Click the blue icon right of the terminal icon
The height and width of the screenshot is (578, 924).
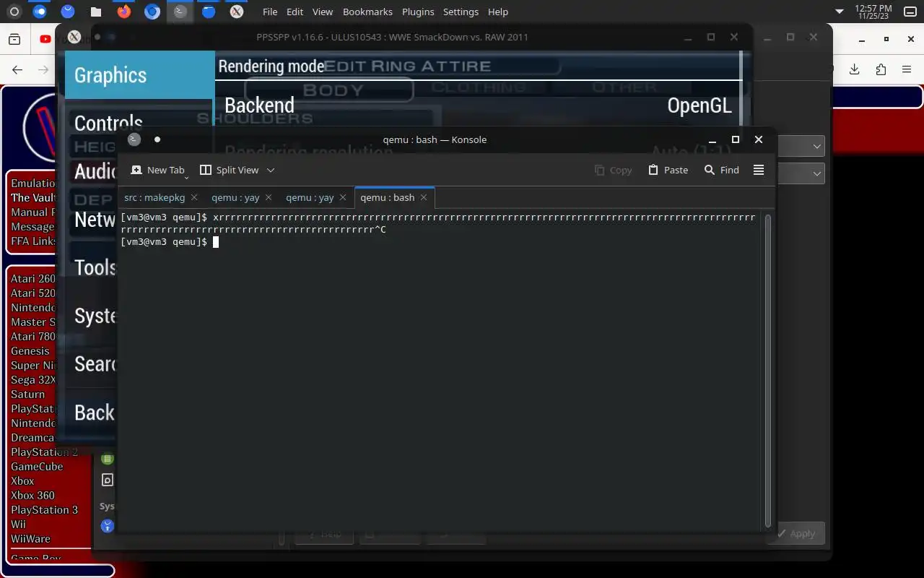pos(209,12)
